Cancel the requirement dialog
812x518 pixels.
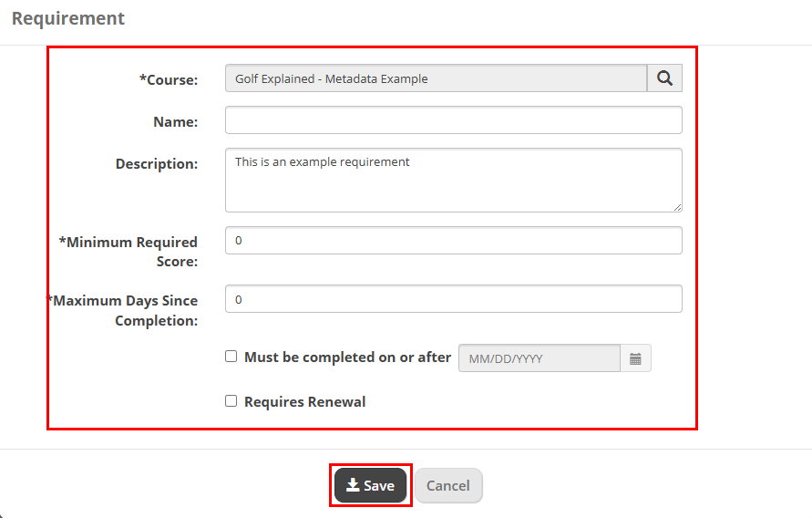pyautogui.click(x=448, y=485)
